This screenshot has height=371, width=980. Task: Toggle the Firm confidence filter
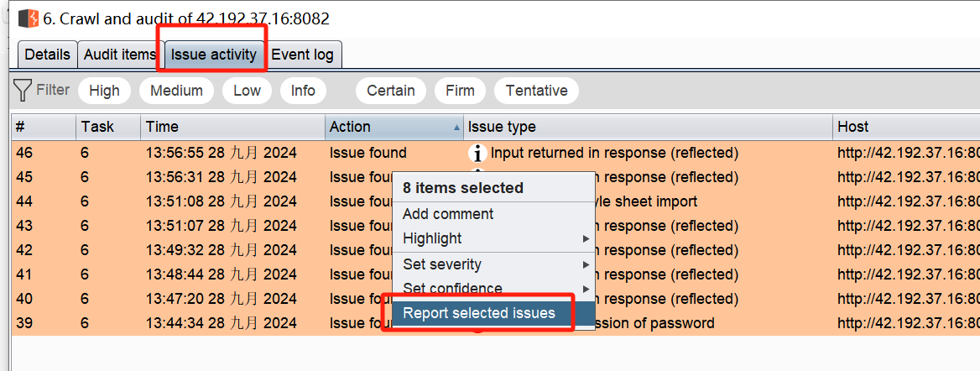click(x=460, y=91)
